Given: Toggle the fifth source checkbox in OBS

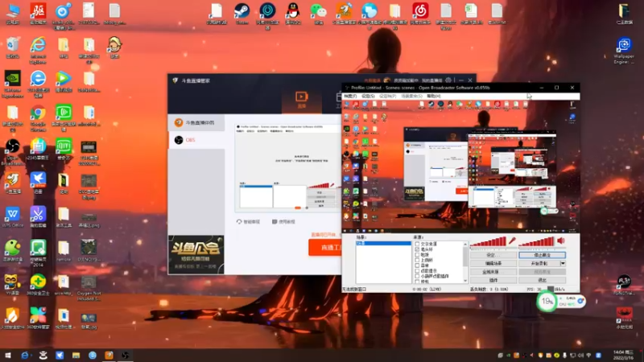Looking at the screenshot, I should (417, 265).
